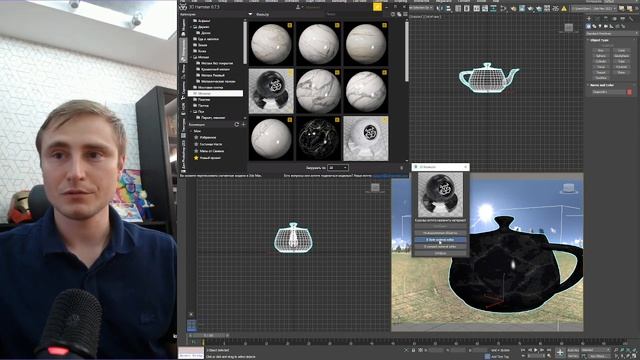Open the user account icon in 3D Hamster

click(x=298, y=7)
